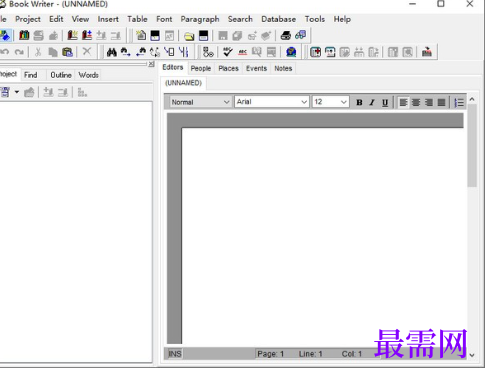Click the red export icon at toolbar end
The height and width of the screenshot is (375, 486).
click(427, 52)
